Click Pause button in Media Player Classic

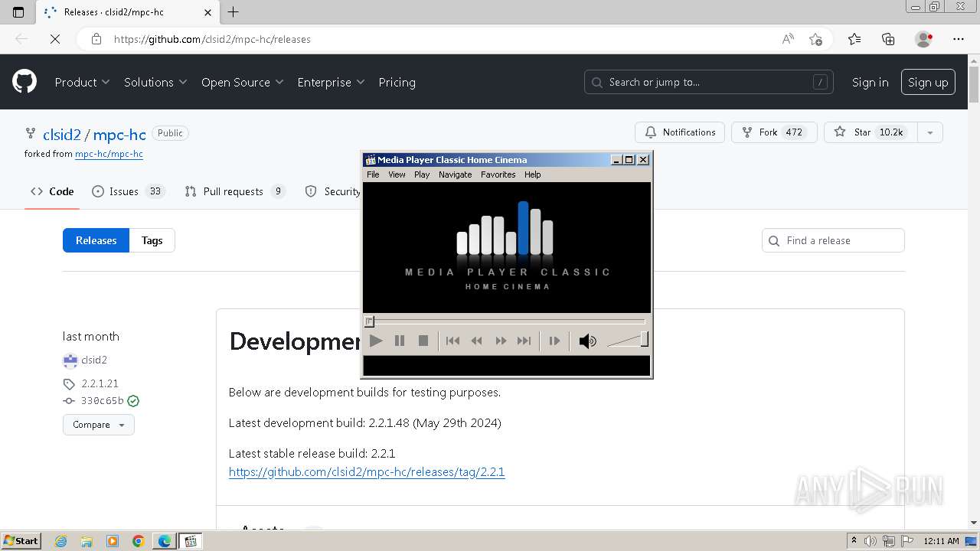click(x=400, y=341)
